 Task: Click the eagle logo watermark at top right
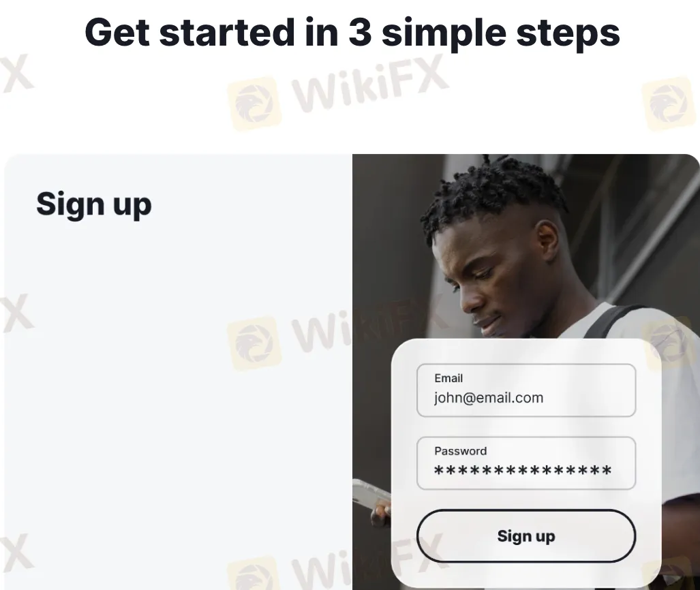pos(668,104)
